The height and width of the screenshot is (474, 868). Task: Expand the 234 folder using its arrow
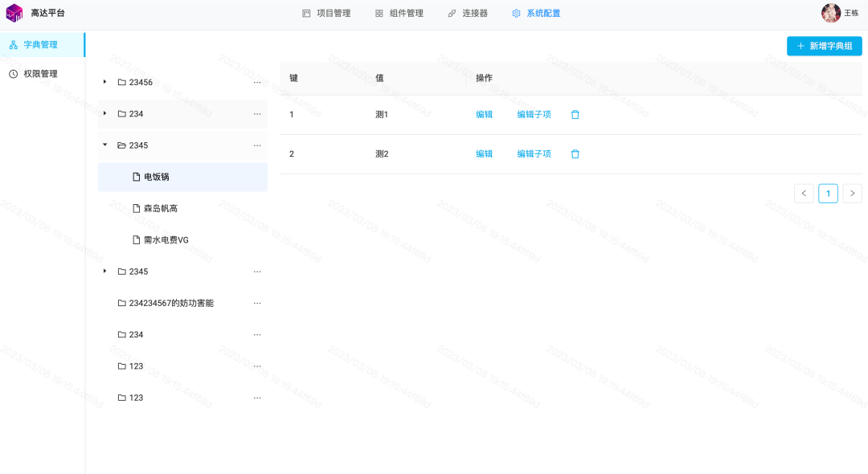tap(104, 113)
